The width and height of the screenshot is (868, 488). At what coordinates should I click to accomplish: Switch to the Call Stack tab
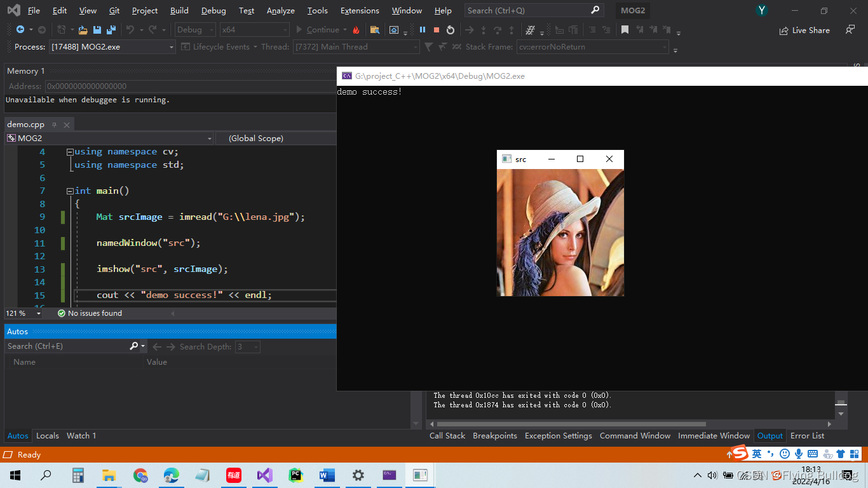(x=447, y=435)
